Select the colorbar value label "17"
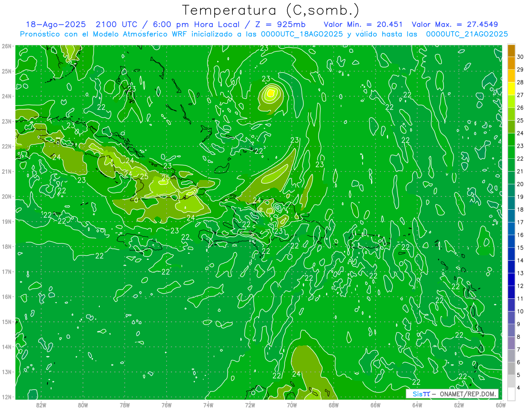Image resolution: width=532 pixels, height=411 pixels. [x=520, y=222]
